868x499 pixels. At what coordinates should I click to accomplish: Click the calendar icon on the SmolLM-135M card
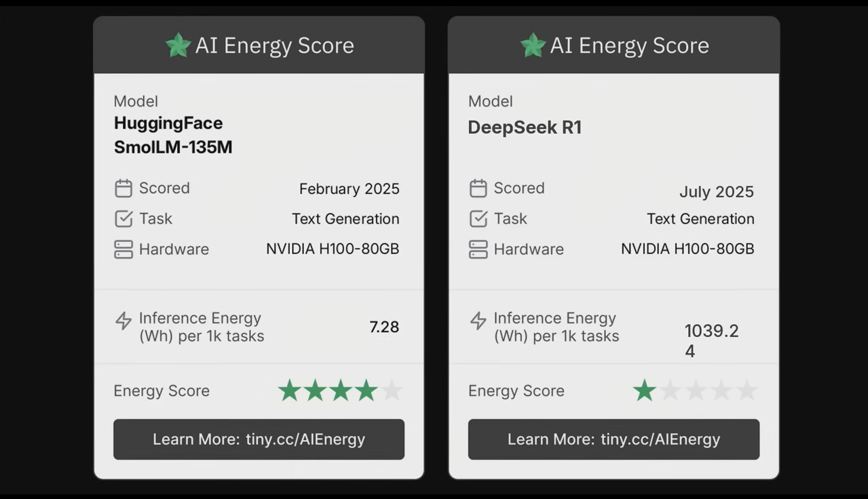pyautogui.click(x=124, y=188)
